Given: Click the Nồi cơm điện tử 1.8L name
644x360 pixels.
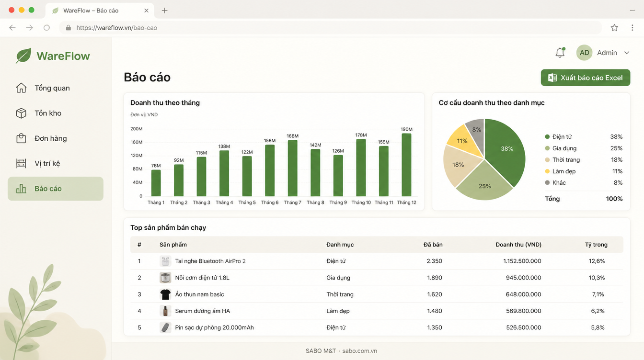Looking at the screenshot, I should pos(202,278).
